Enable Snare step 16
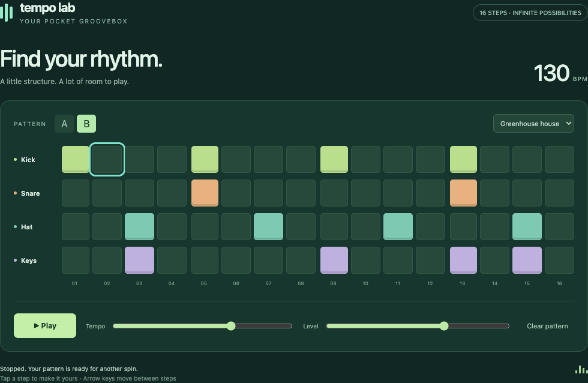Image resolution: width=588 pixels, height=383 pixels. (x=559, y=193)
